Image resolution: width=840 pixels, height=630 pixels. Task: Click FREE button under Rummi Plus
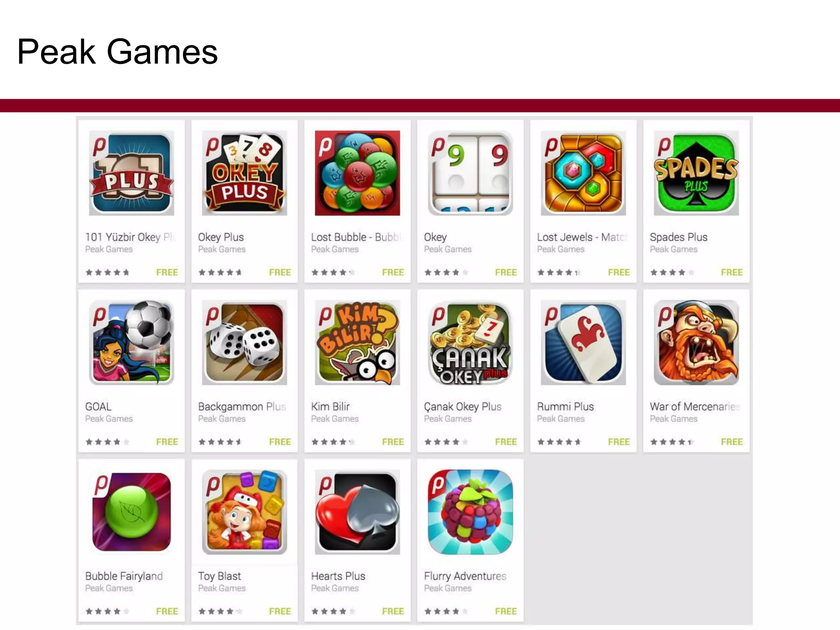[x=619, y=442]
